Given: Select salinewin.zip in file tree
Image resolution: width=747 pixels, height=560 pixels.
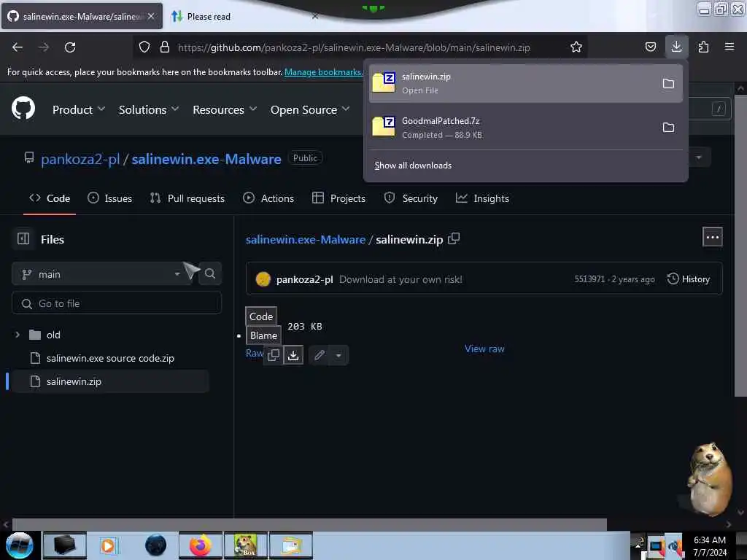Looking at the screenshot, I should click(110, 381).
